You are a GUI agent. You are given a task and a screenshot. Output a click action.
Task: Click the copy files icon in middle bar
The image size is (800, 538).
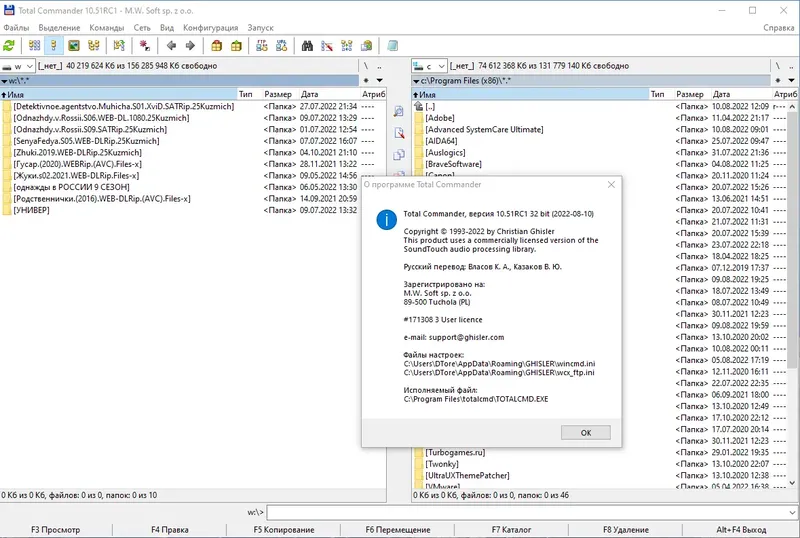399,155
